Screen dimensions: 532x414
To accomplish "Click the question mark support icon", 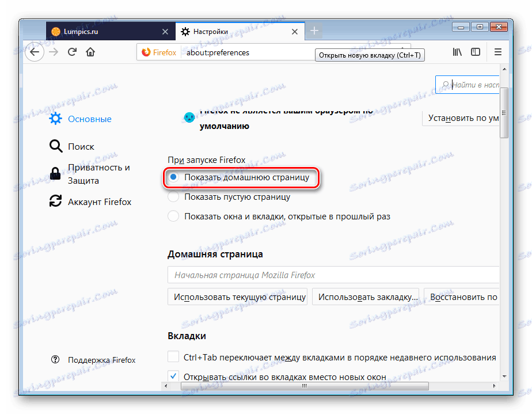I will [55, 360].
